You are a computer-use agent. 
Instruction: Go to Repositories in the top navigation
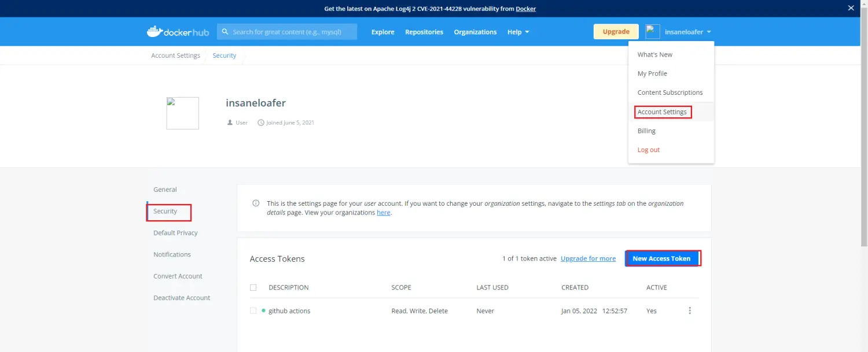click(424, 32)
